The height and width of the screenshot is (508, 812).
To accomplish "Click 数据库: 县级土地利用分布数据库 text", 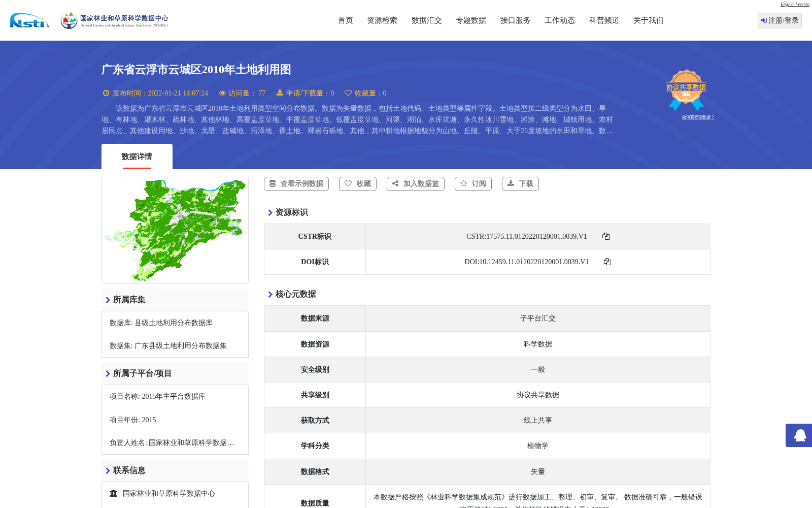I will pos(161,323).
